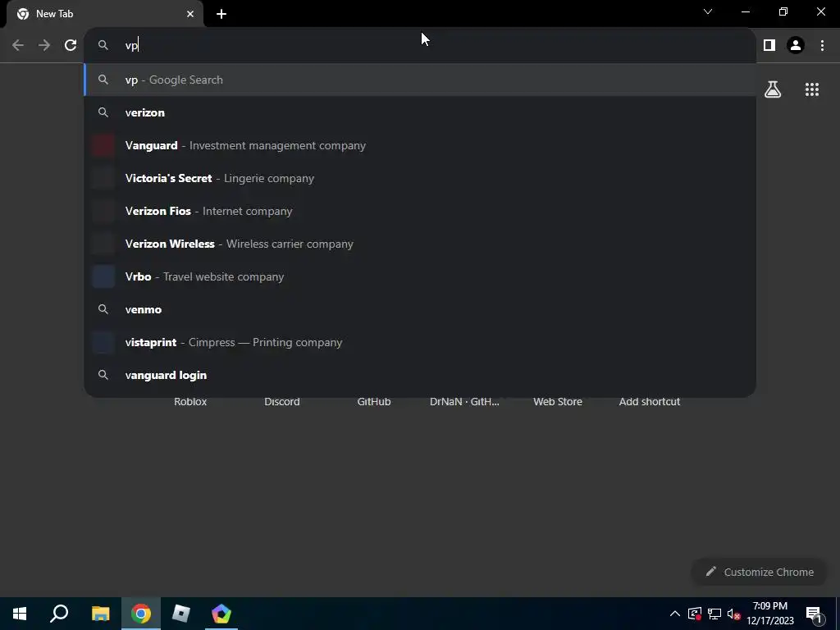Click the Vanguard suggestion thumbnail icon
Screen dimensions: 840x630
pyautogui.click(x=103, y=145)
